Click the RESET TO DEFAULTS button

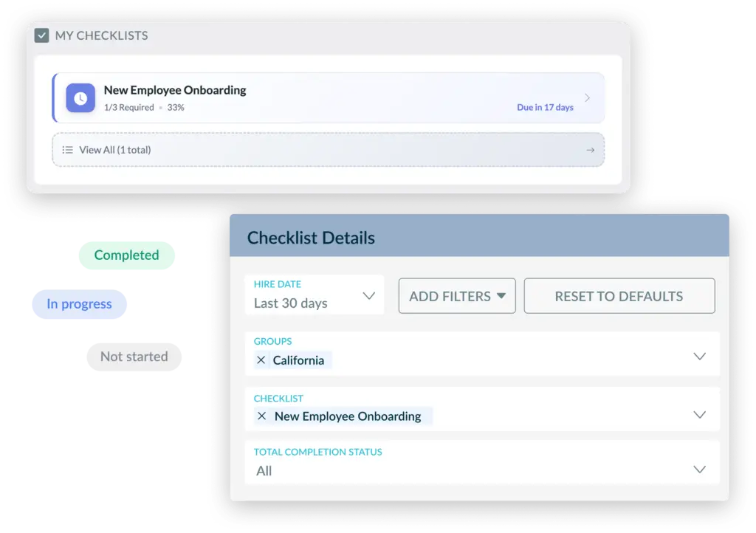click(x=619, y=295)
